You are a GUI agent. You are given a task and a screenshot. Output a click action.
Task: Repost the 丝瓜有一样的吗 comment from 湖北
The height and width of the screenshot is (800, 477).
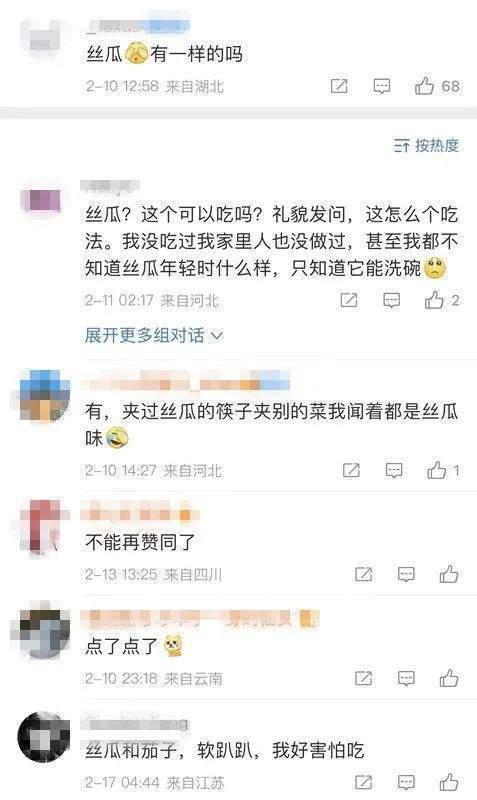point(339,86)
